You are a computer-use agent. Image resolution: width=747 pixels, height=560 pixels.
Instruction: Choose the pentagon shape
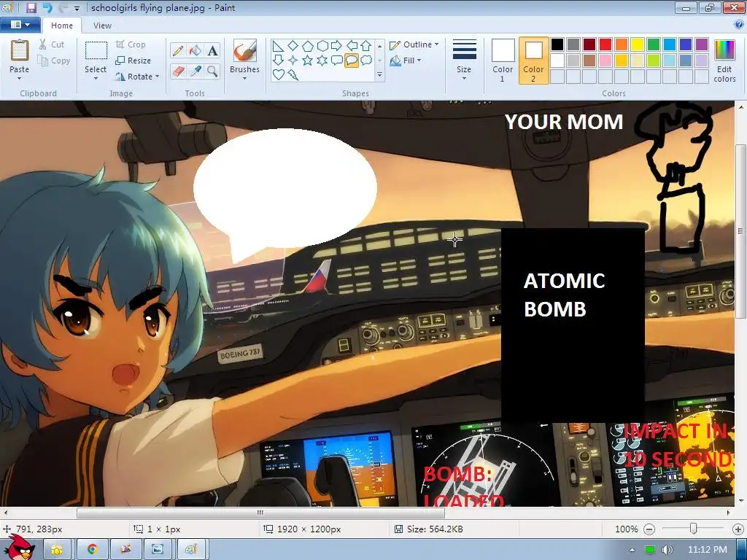tap(308, 46)
